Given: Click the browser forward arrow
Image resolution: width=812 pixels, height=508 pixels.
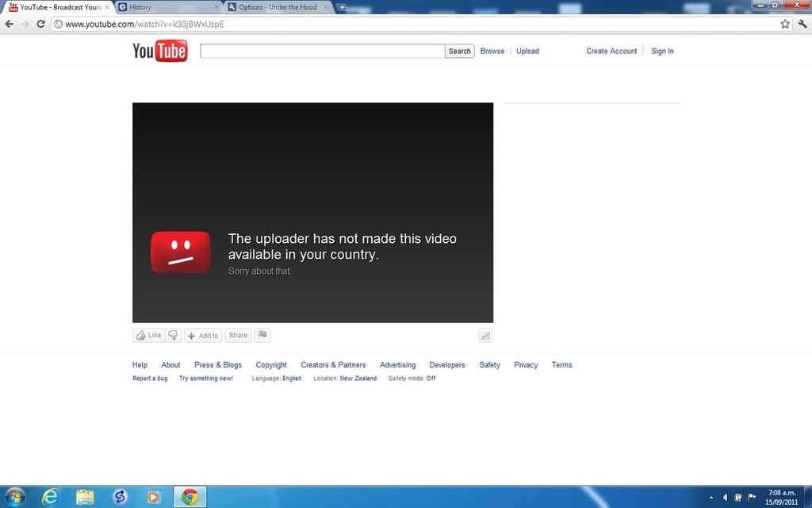Looking at the screenshot, I should point(25,24).
